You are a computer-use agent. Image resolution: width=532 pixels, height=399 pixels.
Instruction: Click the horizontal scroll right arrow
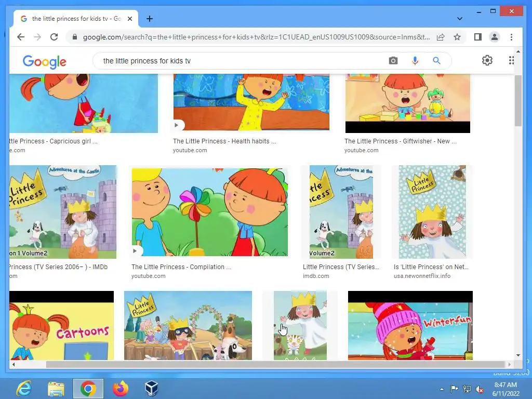[509, 364]
